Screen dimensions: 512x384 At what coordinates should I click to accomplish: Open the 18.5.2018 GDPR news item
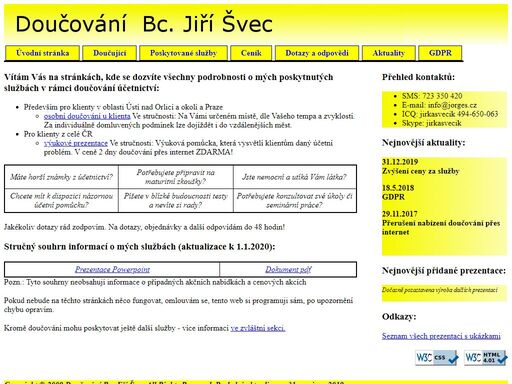coord(398,192)
